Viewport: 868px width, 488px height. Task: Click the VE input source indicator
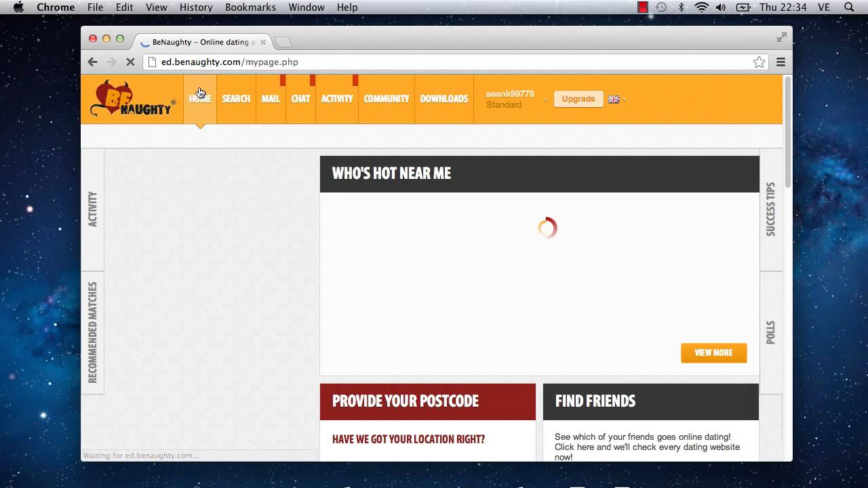click(x=824, y=7)
